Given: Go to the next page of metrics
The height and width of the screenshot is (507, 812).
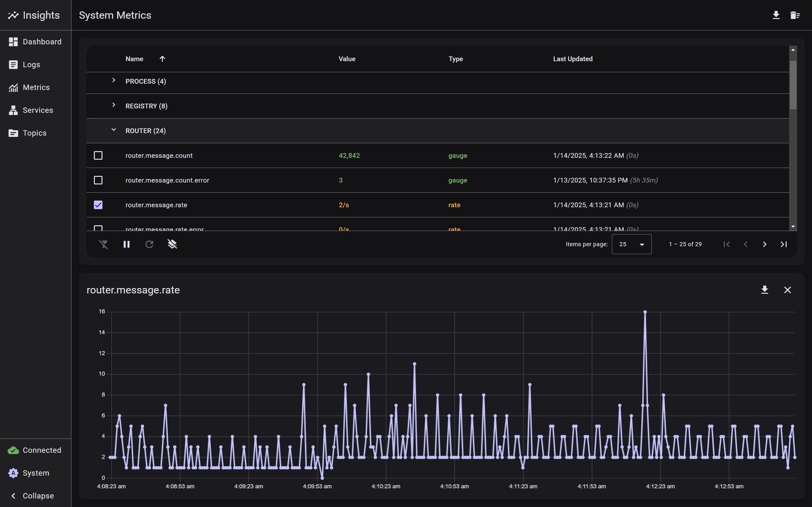Looking at the screenshot, I should tap(765, 244).
